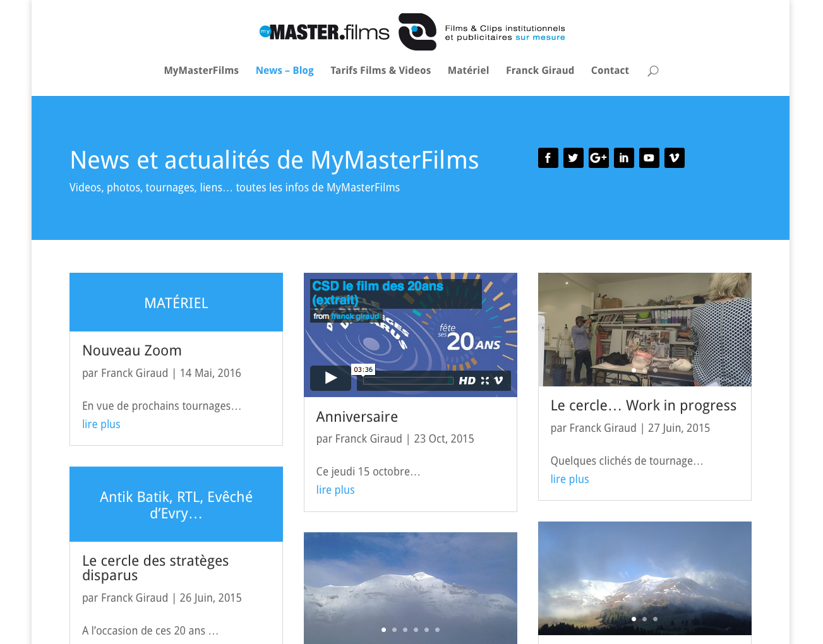Open the Vimeo social icon
Image resolution: width=823 pixels, height=644 pixels.
click(674, 158)
